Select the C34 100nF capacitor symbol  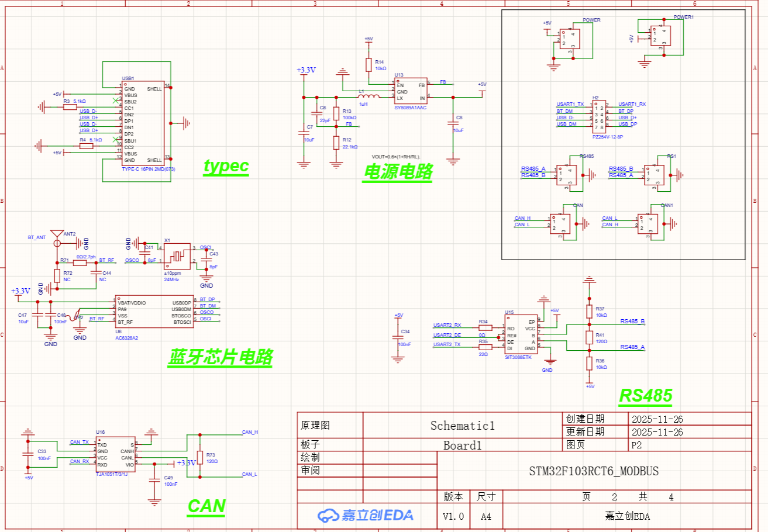tap(398, 338)
